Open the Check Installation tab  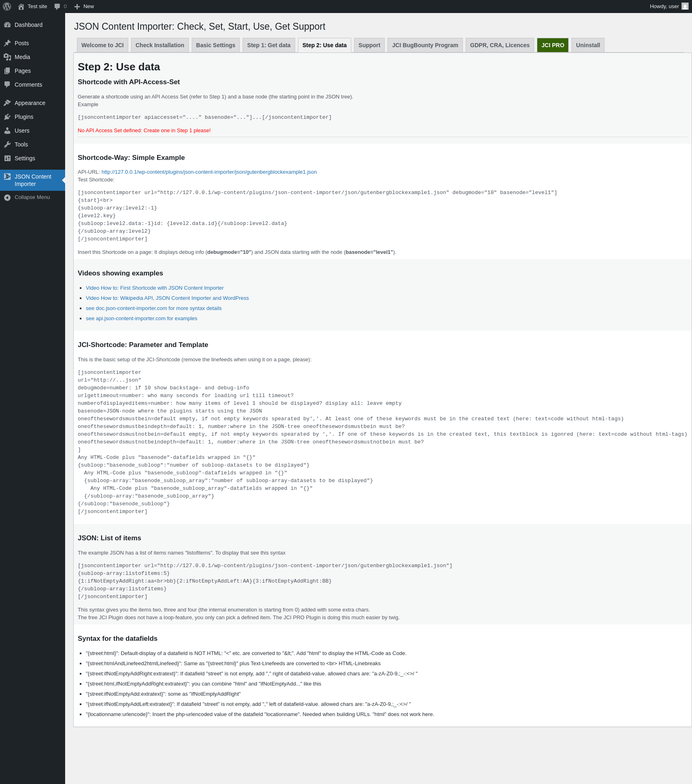click(x=160, y=45)
